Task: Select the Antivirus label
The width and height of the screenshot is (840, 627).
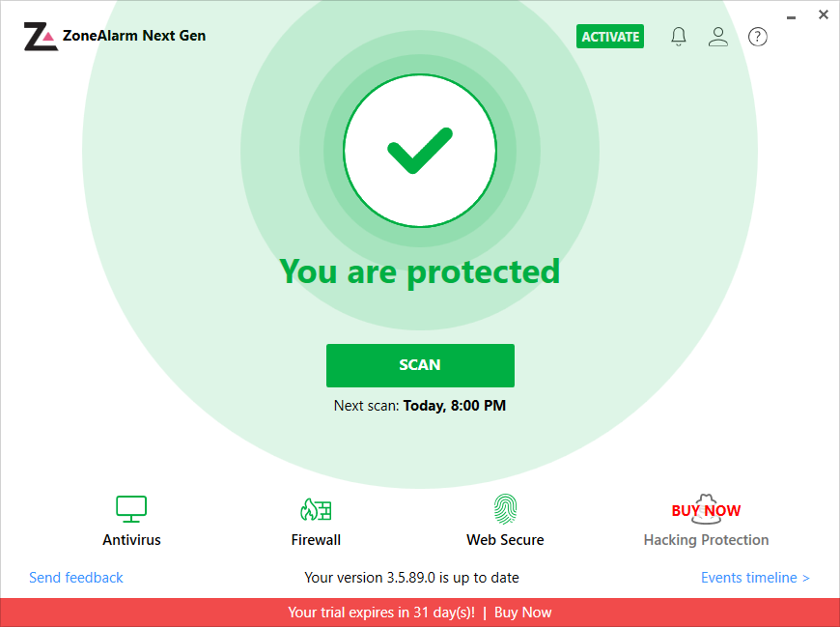Action: click(131, 540)
